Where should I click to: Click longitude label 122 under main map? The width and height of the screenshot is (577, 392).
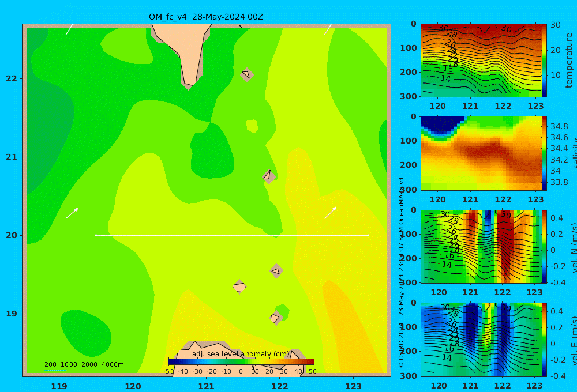[280, 386]
